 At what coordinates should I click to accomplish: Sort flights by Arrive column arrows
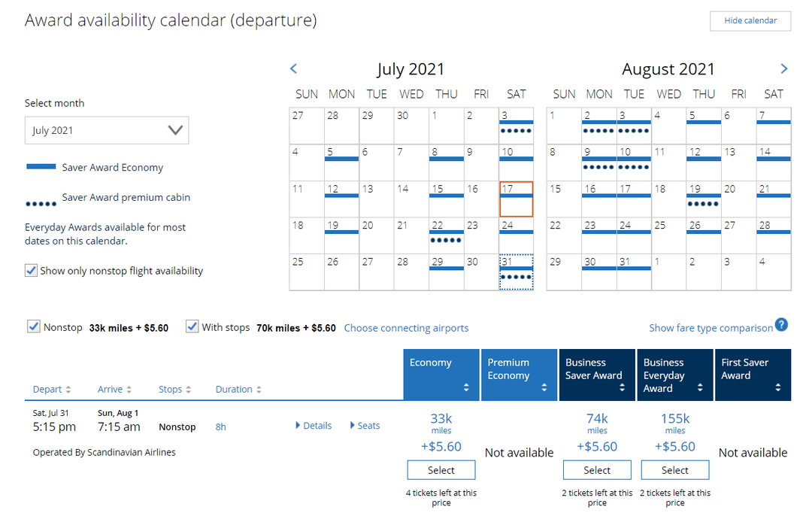(x=129, y=390)
